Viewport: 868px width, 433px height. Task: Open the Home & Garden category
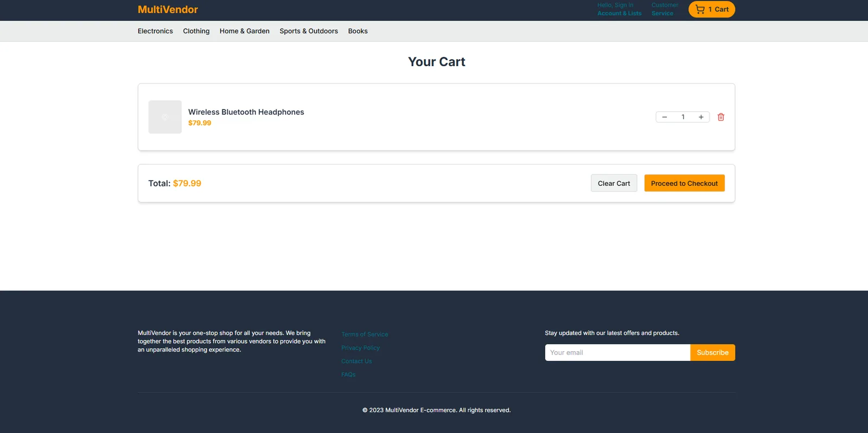click(245, 31)
